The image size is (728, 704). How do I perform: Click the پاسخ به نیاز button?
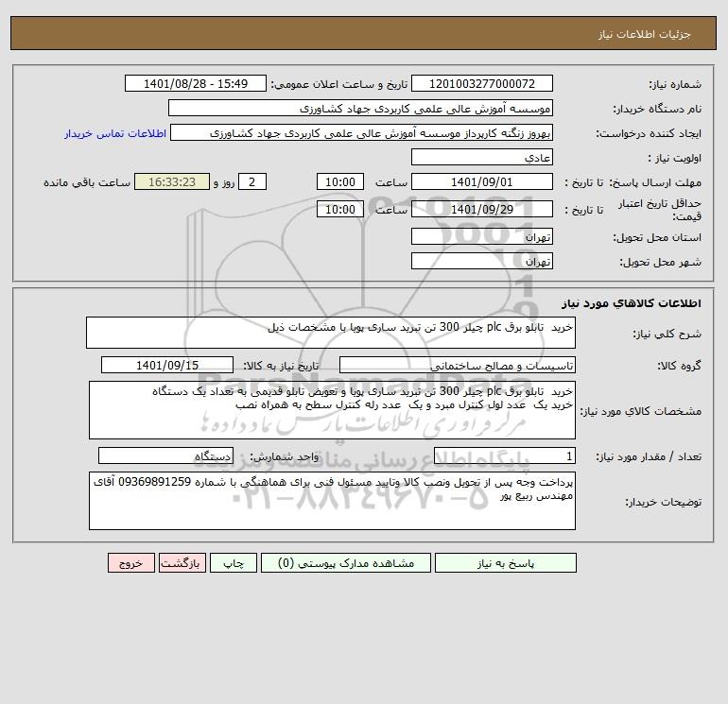pyautogui.click(x=506, y=563)
